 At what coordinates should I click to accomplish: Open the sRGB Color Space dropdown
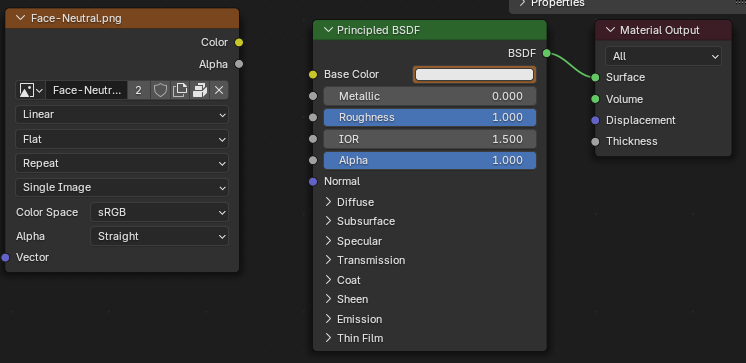159,212
